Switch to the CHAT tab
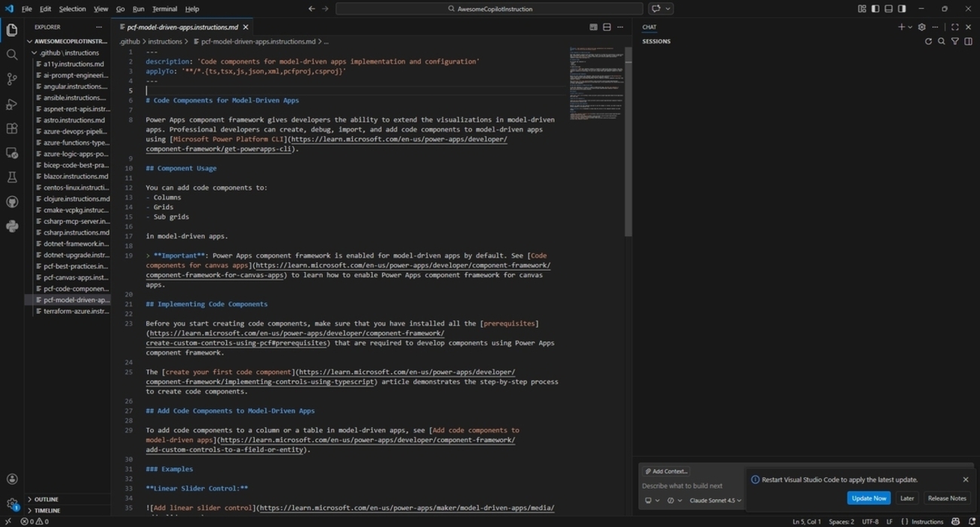The image size is (980, 527). tap(649, 27)
